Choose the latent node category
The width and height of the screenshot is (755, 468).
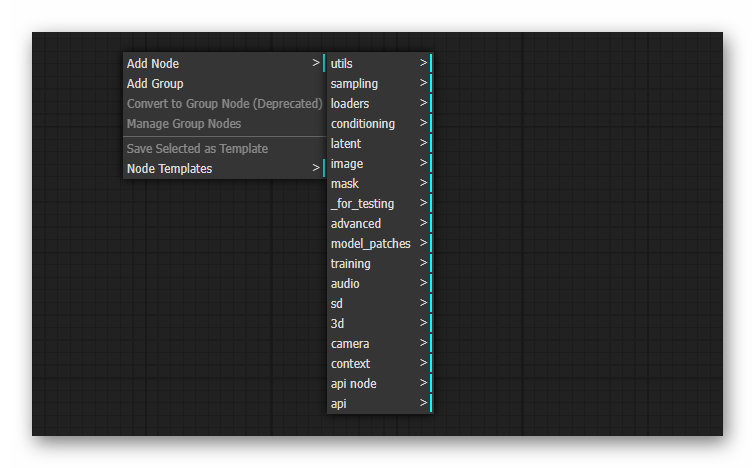click(378, 144)
